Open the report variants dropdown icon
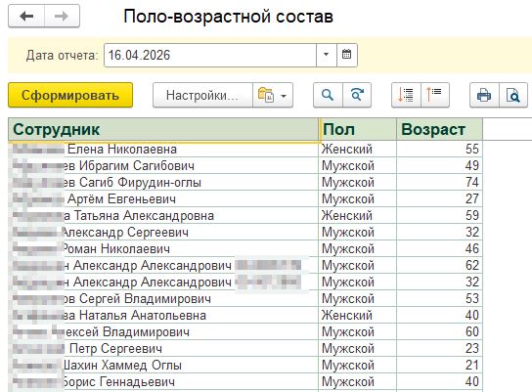Image resolution: width=532 pixels, height=392 pixels. click(273, 95)
